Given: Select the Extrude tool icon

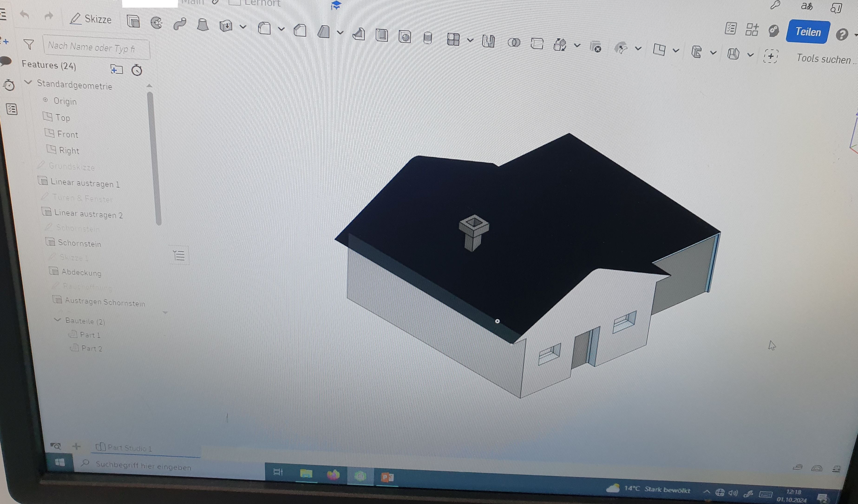Looking at the screenshot, I should coord(133,21).
